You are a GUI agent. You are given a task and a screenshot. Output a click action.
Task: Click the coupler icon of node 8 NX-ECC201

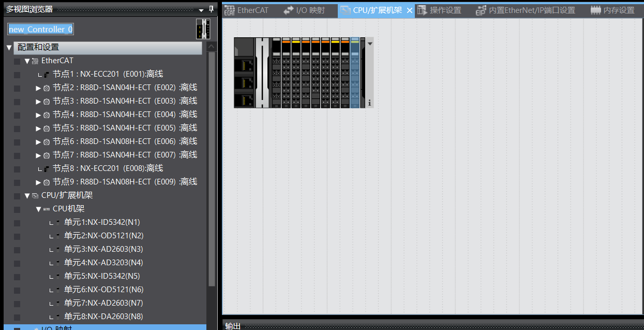[x=47, y=168]
